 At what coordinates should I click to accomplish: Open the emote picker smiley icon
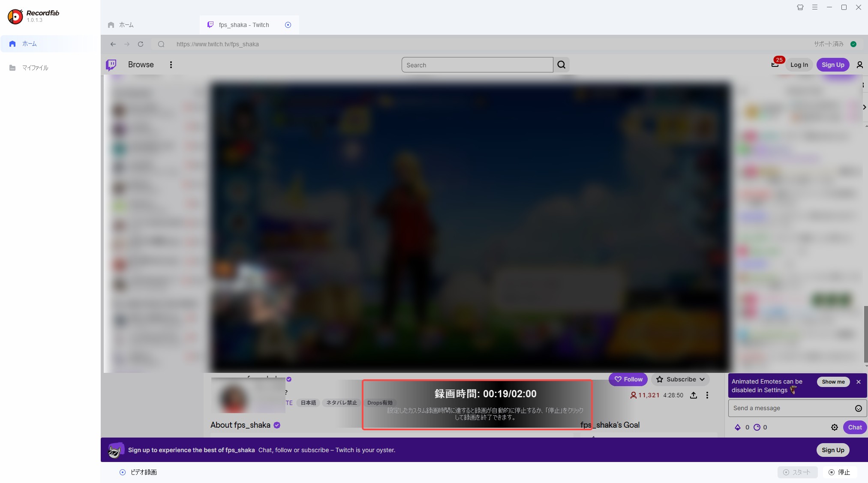pos(859,408)
